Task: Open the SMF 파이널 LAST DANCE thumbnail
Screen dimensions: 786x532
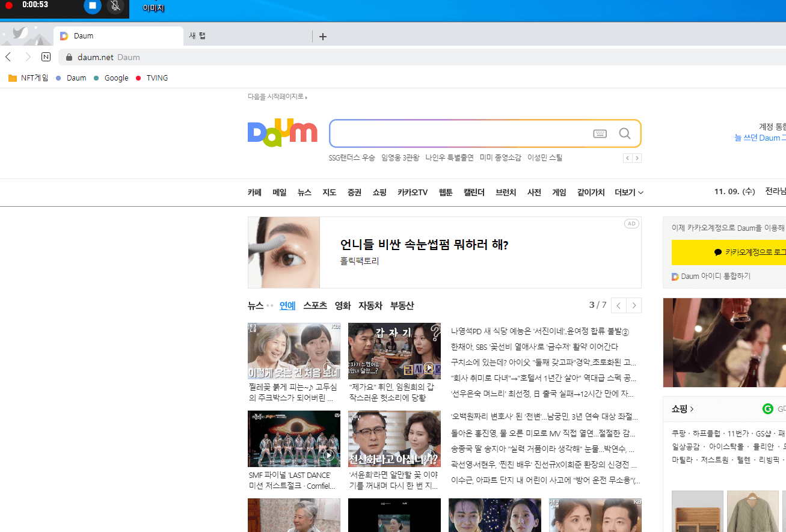Action: (294, 439)
